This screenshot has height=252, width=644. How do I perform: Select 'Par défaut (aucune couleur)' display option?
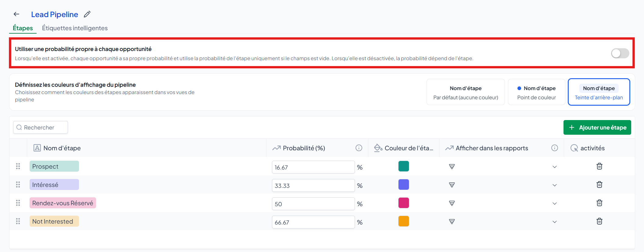(x=466, y=92)
